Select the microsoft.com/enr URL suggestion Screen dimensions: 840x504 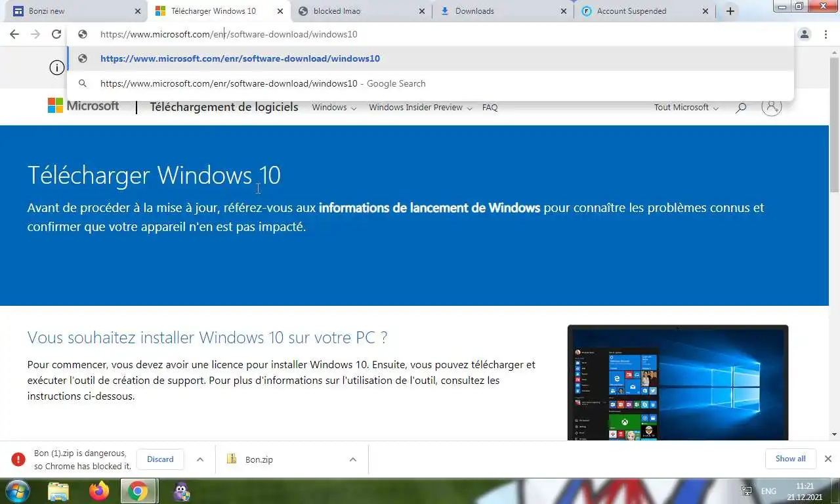click(x=430, y=58)
